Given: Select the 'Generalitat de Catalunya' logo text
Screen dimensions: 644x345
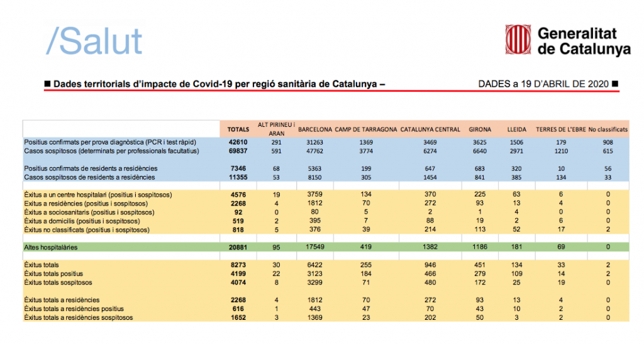Looking at the screenshot, I should click(x=584, y=41).
